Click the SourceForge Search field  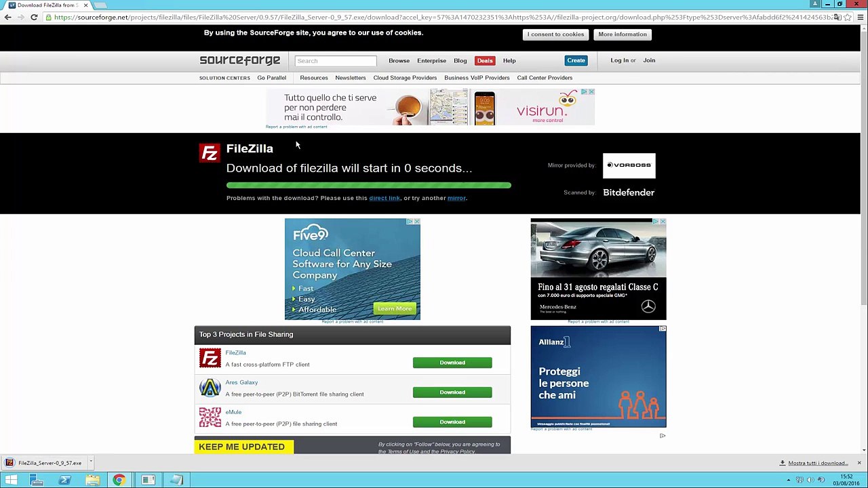pos(336,61)
